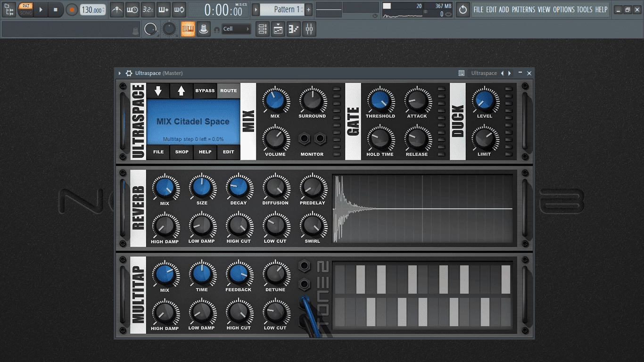Select previous Ultraspace preset arrow

[502, 73]
